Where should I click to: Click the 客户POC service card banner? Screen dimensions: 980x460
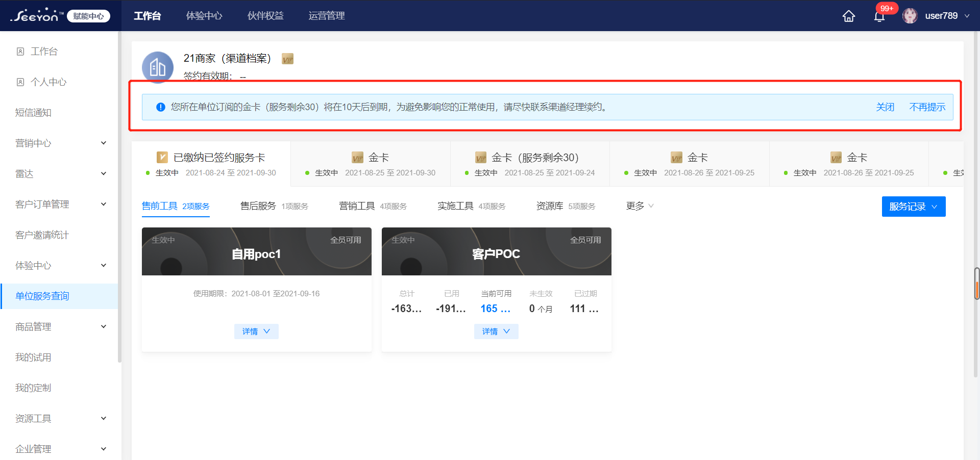click(497, 251)
